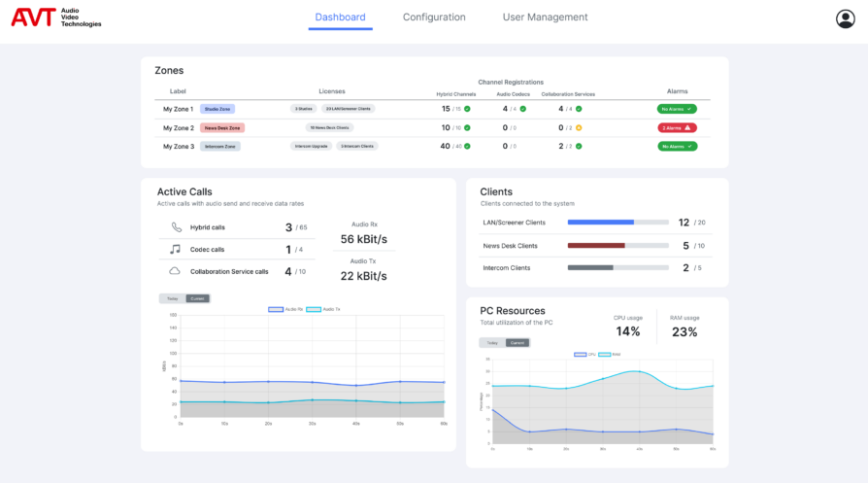Select the My Zone 1 label
The height and width of the screenshot is (483, 868).
pos(179,109)
